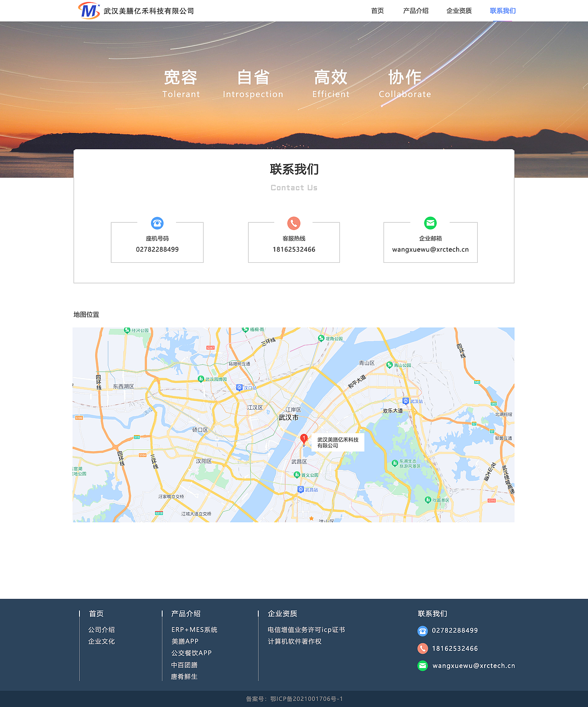Click the blue landline phone icon above 座机号码
The width and height of the screenshot is (588, 707).
tap(158, 223)
